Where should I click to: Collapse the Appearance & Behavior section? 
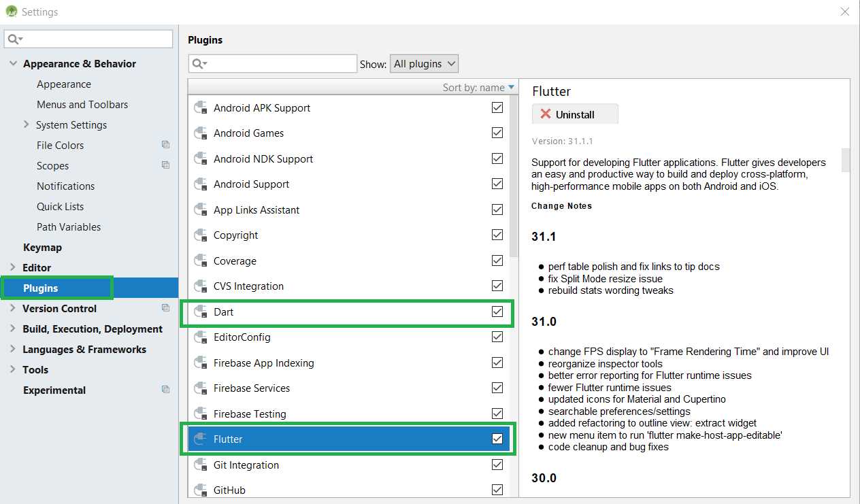point(14,63)
